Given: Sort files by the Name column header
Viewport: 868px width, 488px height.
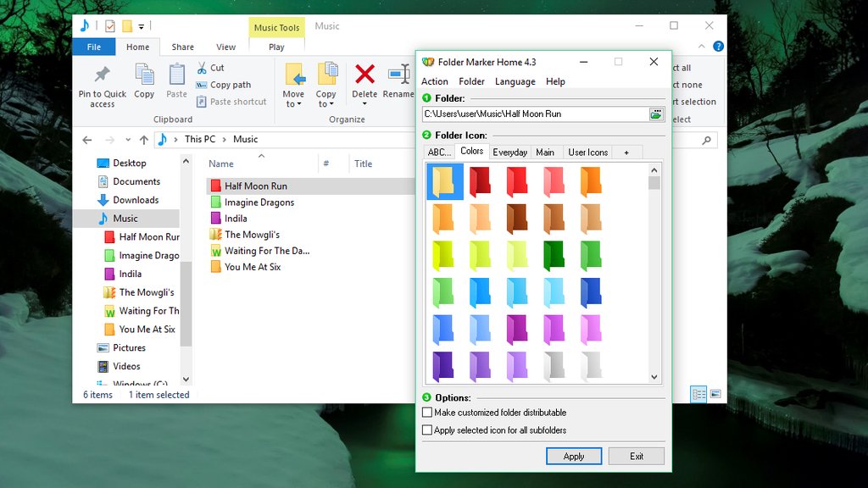Looking at the screenshot, I should (221, 164).
